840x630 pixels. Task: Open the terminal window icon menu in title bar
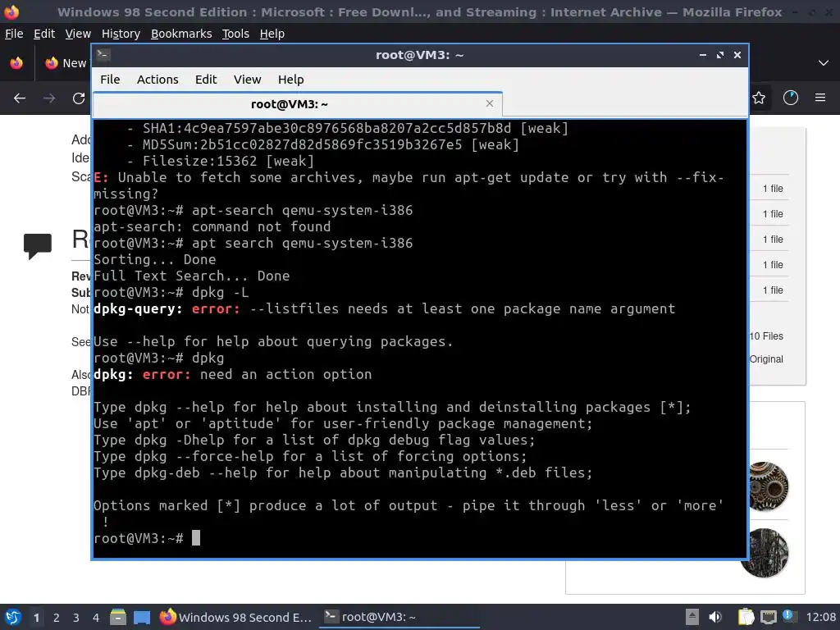point(103,55)
